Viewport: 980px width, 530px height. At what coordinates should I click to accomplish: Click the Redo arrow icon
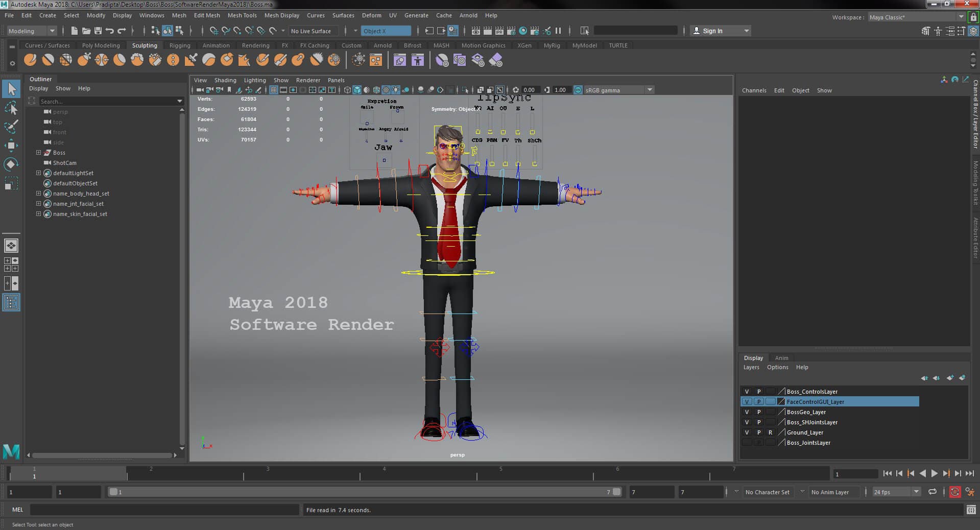pyautogui.click(x=122, y=31)
